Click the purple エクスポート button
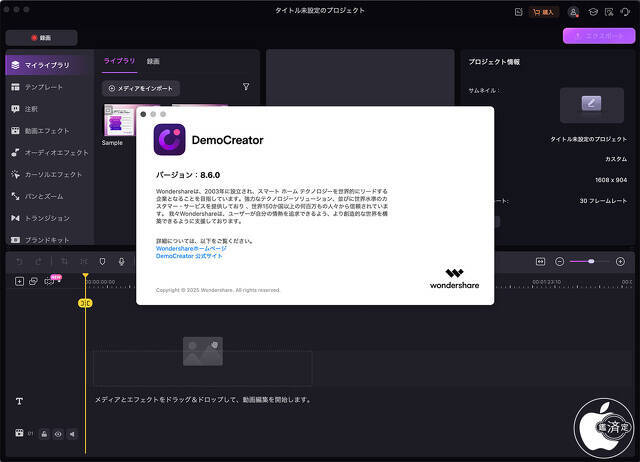This screenshot has height=462, width=640. click(599, 36)
